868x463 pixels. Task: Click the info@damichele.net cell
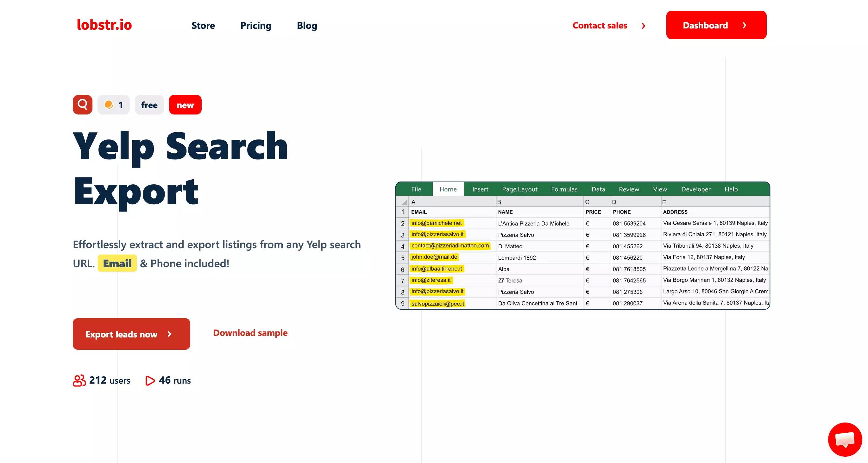tap(452, 223)
